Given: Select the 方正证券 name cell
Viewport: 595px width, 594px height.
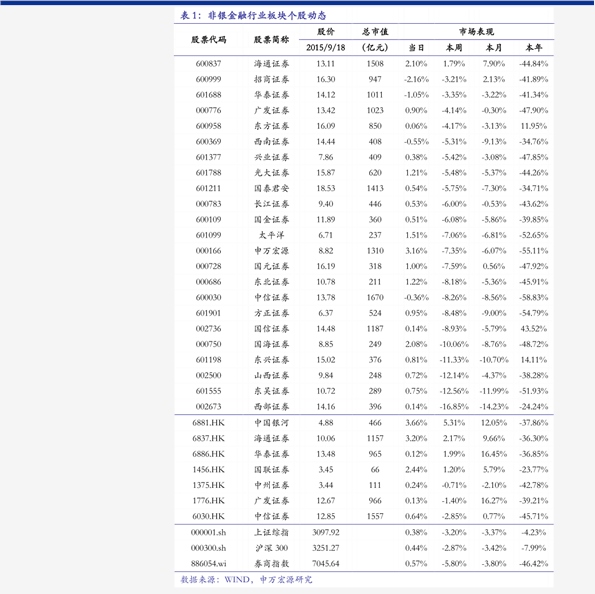Looking at the screenshot, I should click(271, 313).
